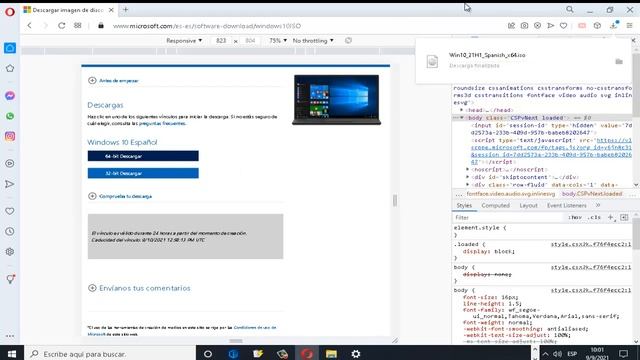This screenshot has width=640, height=360.
Task: Open style.csx link for .loaded rule
Action: coord(591,244)
